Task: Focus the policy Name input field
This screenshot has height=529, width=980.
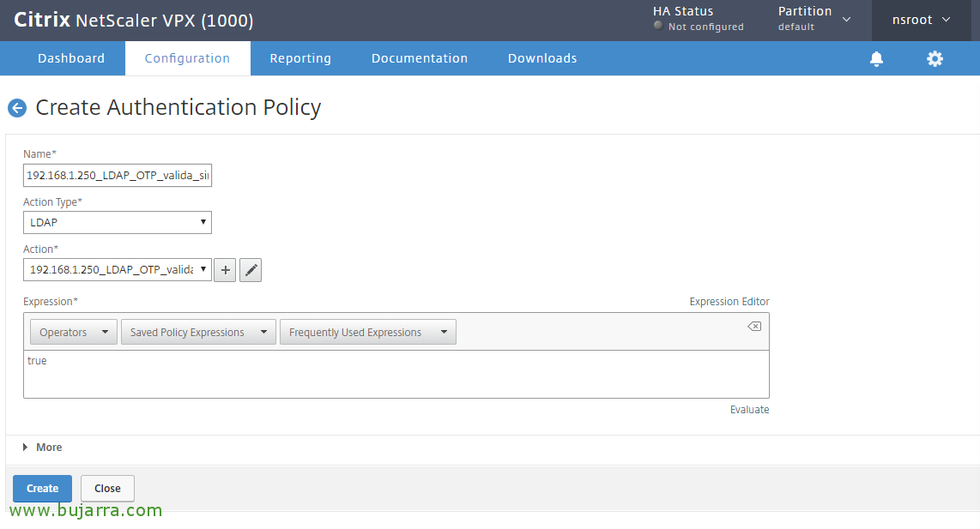Action: (118, 176)
